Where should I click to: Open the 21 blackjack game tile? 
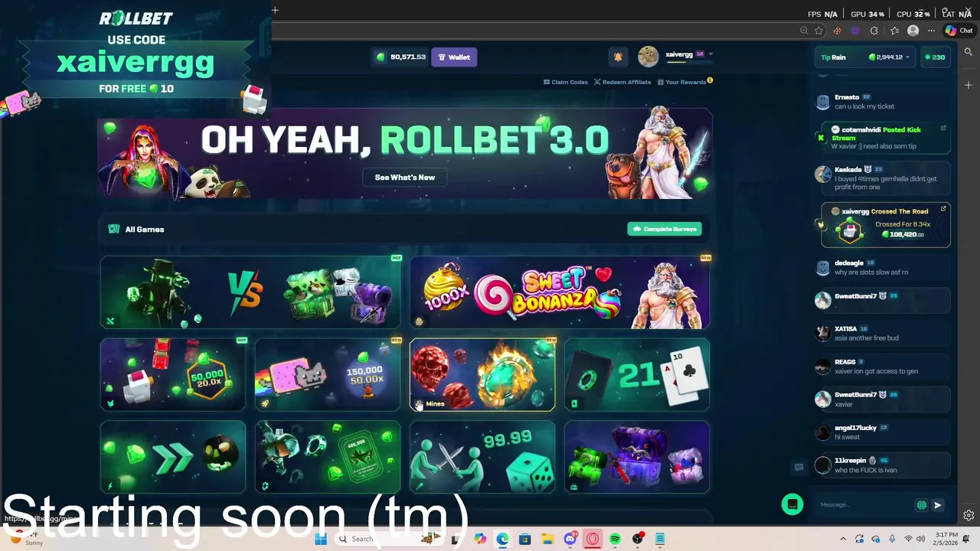coord(637,375)
